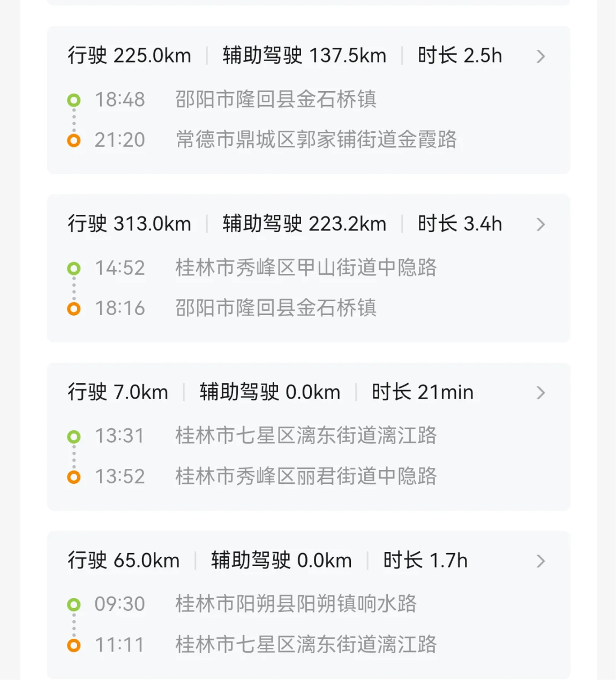Click green start marker at 13:31
616x680 pixels.
point(74,437)
